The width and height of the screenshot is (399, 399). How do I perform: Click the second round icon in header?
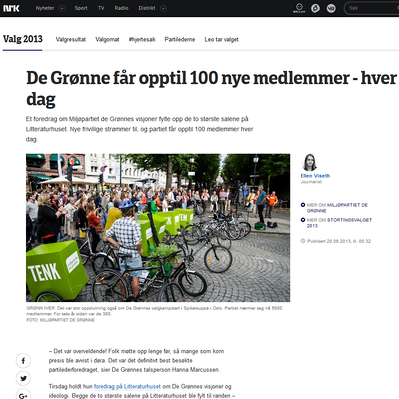coord(315,8)
